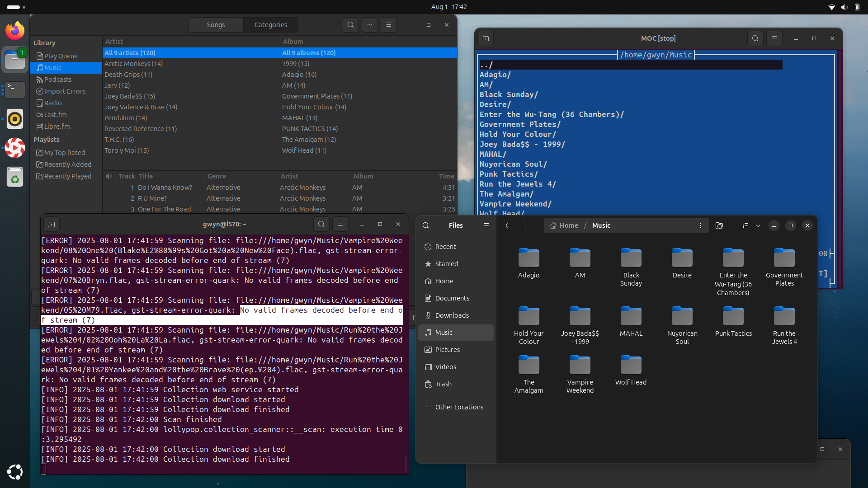Select the track R U Mine?
The width and height of the screenshot is (868, 488).
click(x=279, y=198)
